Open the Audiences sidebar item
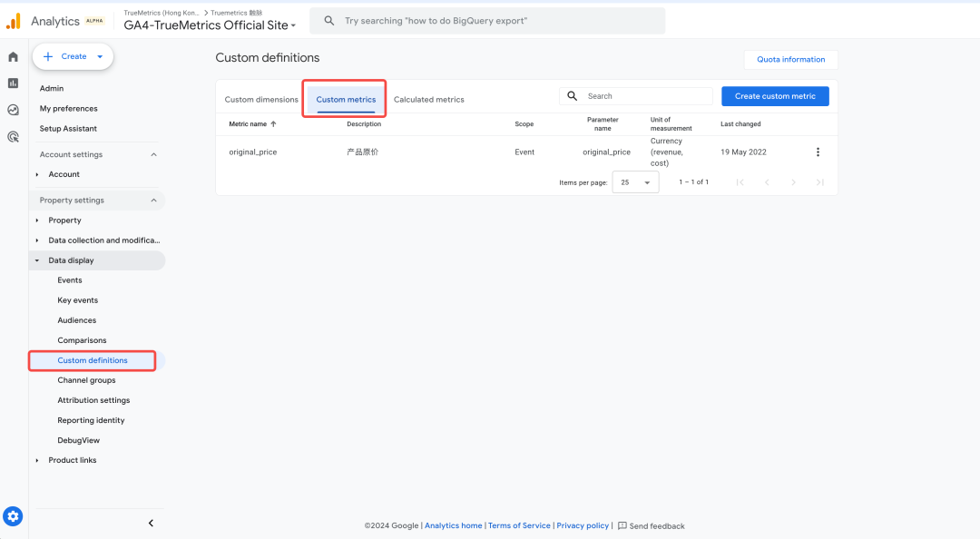Screen dimensions: 980x539 tap(77, 320)
